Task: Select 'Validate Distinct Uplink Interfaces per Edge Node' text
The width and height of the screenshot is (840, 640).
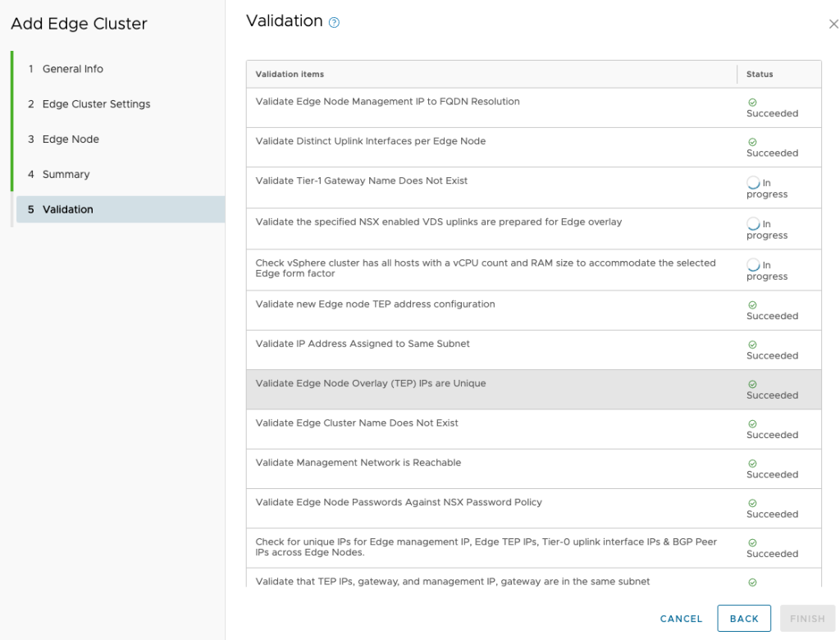Action: [371, 141]
